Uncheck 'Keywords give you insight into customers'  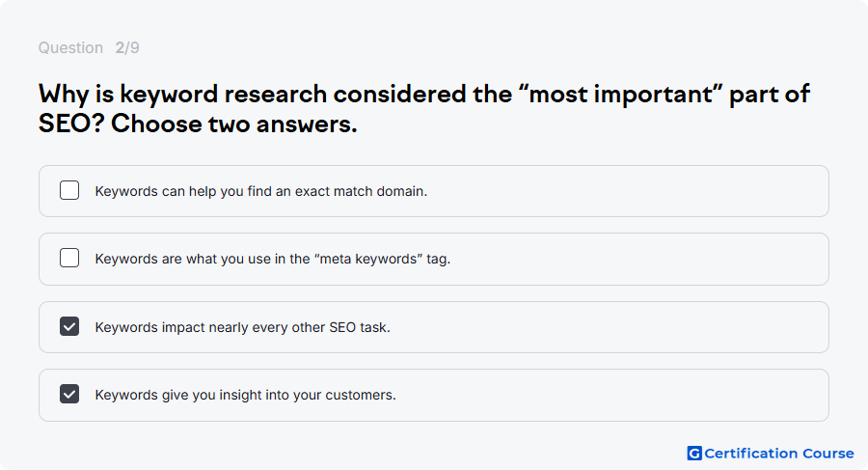pos(69,394)
